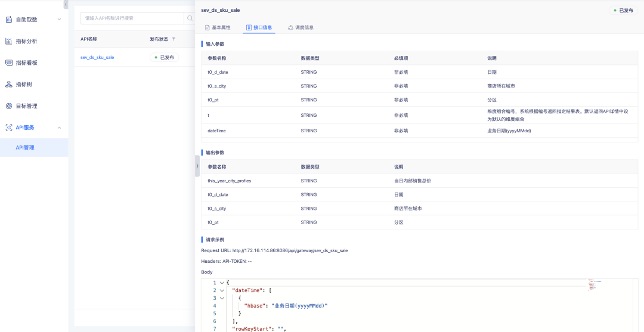
Task: Click the code editor minimap
Action: [x=594, y=286]
